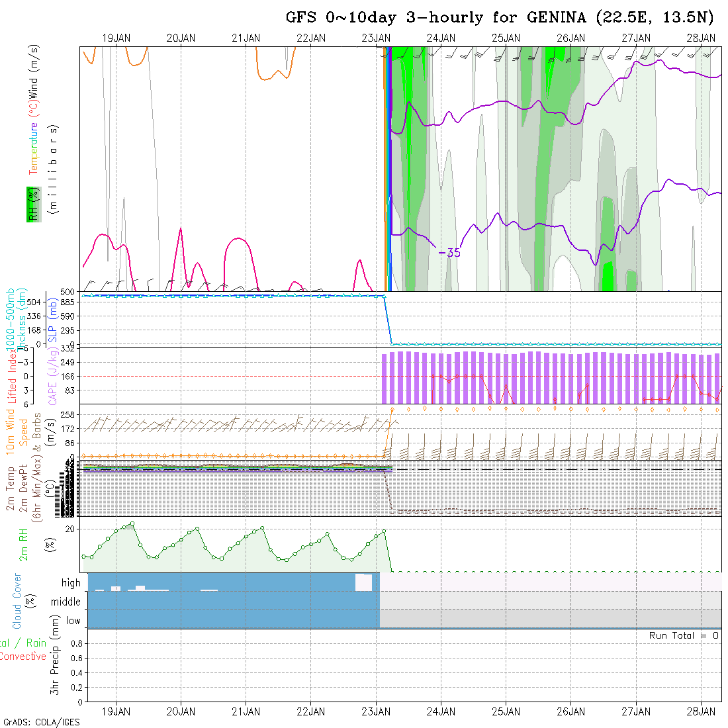Viewport: 728px width, 728px height.
Task: Click the GrADS: COLA/IGES credit text
Action: (41, 723)
